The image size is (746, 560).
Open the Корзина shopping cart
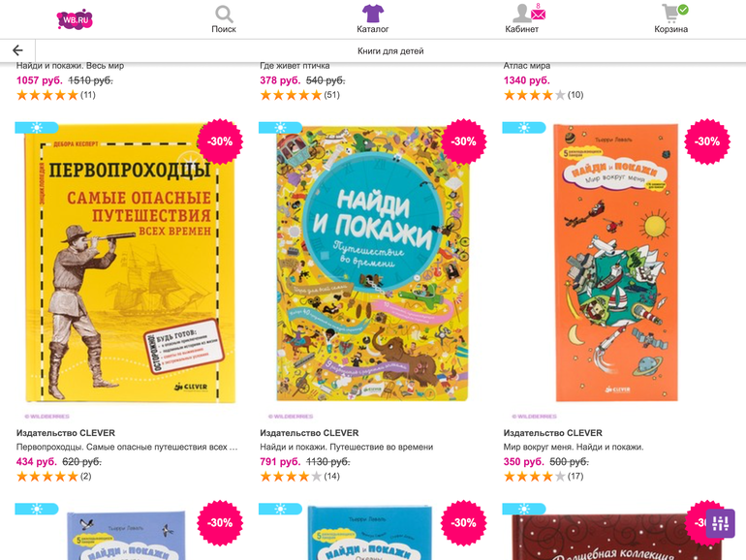tap(670, 14)
